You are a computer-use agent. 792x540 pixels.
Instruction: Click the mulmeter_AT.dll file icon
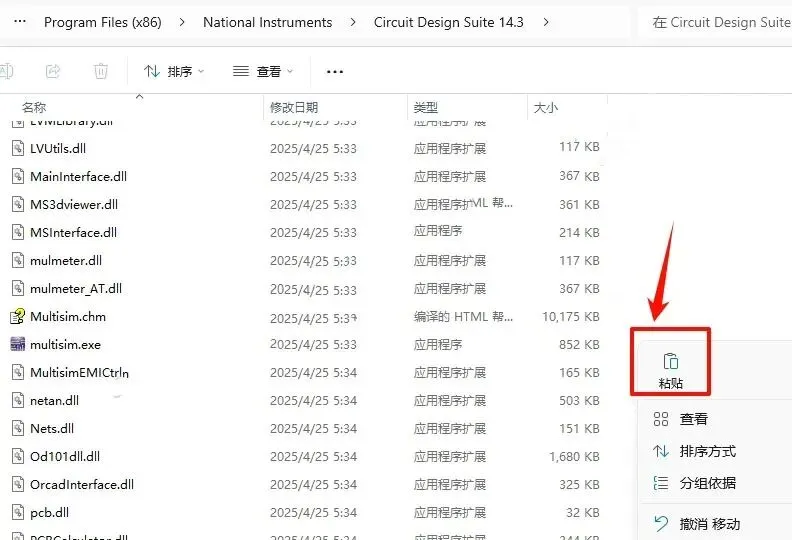(18, 288)
